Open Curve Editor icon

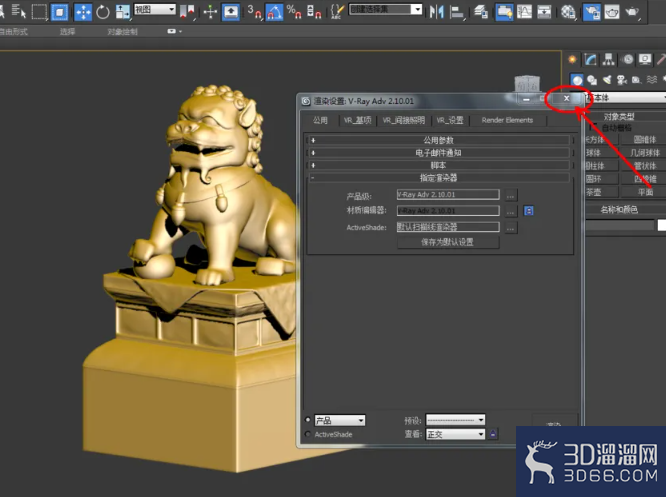tap(524, 12)
